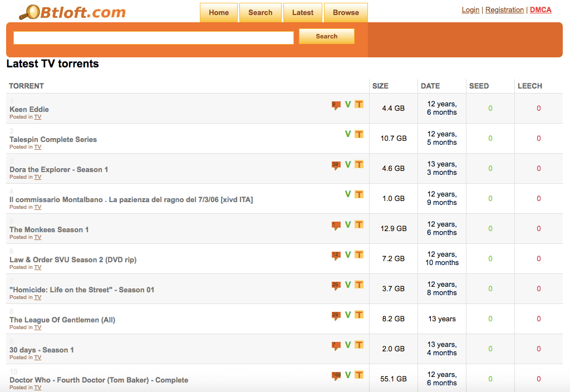Open the Keen Eddie torrent title
The width and height of the screenshot is (570, 392).
pyautogui.click(x=29, y=110)
